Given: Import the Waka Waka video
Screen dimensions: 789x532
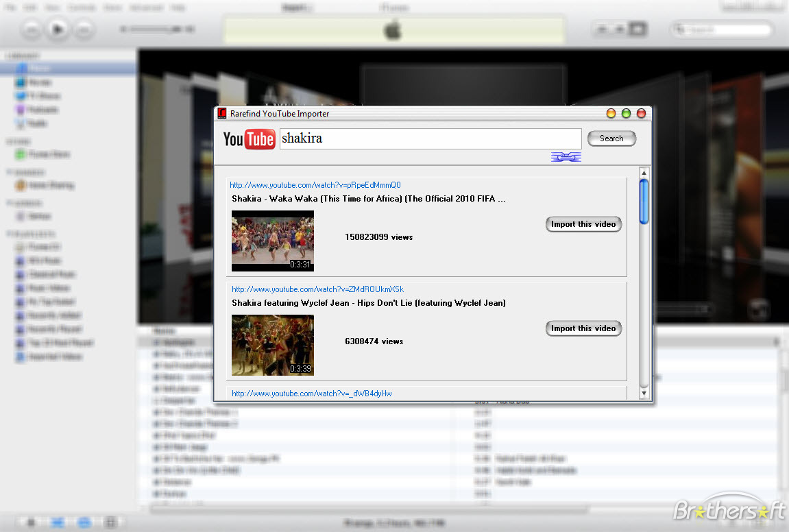Looking at the screenshot, I should click(584, 224).
